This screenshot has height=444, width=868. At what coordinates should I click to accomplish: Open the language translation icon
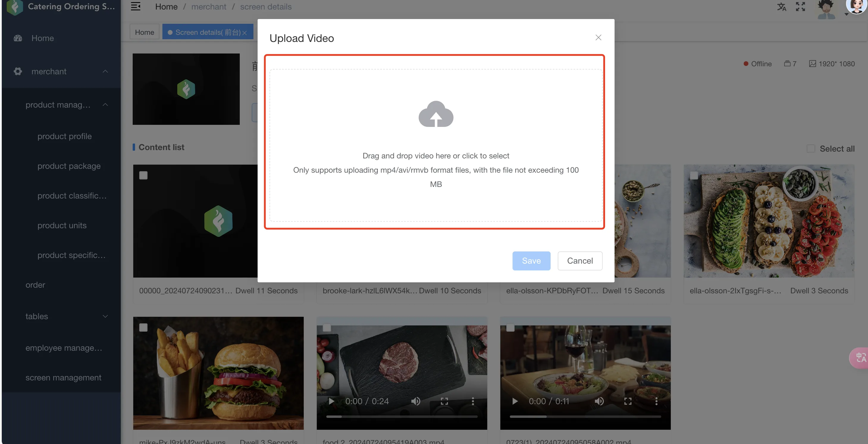pos(781,7)
